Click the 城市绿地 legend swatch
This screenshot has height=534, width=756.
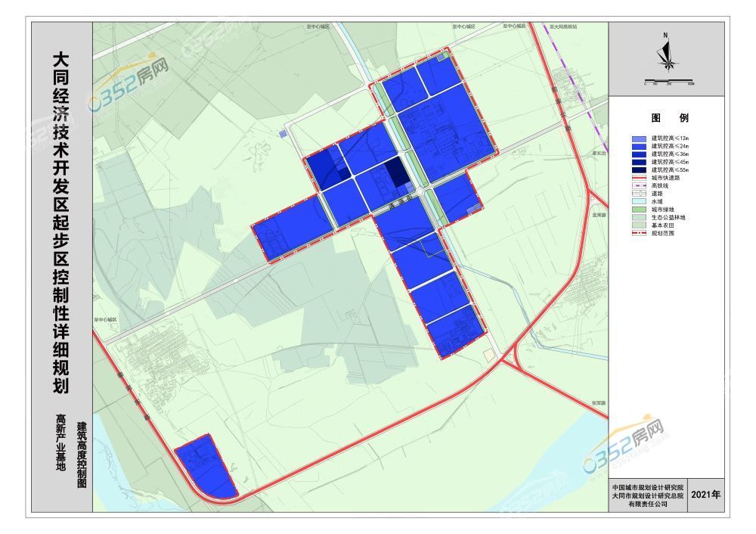coord(639,210)
